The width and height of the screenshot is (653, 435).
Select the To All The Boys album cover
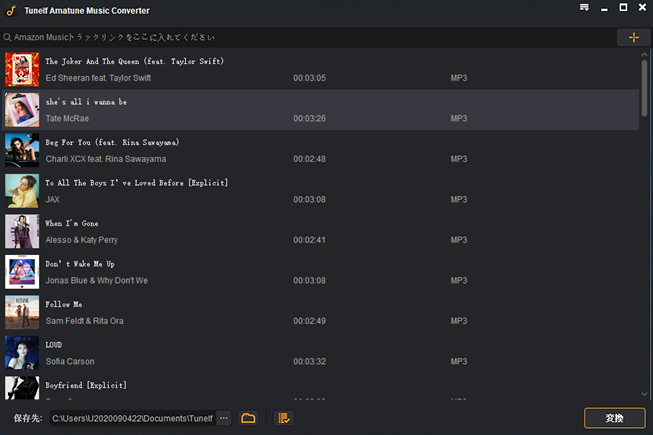[22, 191]
